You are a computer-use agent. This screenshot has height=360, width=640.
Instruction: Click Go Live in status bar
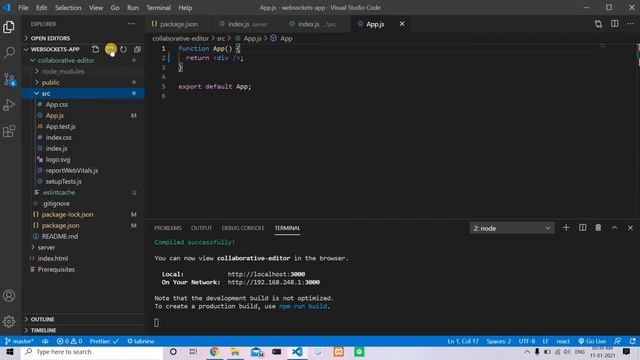point(592,341)
